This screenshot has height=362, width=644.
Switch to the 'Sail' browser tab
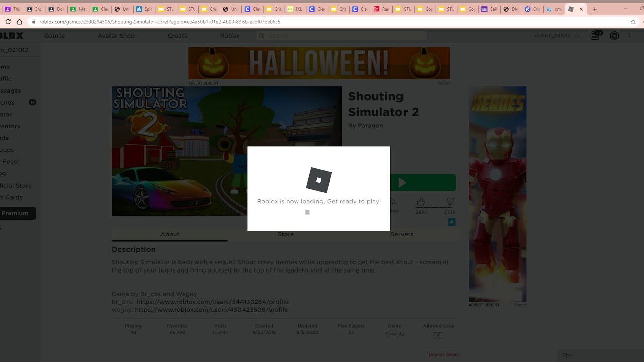pos(489,9)
